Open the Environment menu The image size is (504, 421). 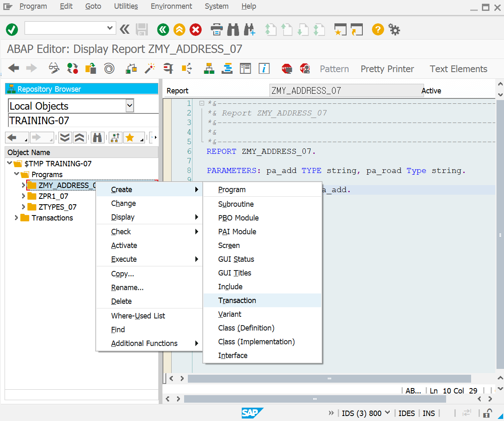[x=171, y=6]
